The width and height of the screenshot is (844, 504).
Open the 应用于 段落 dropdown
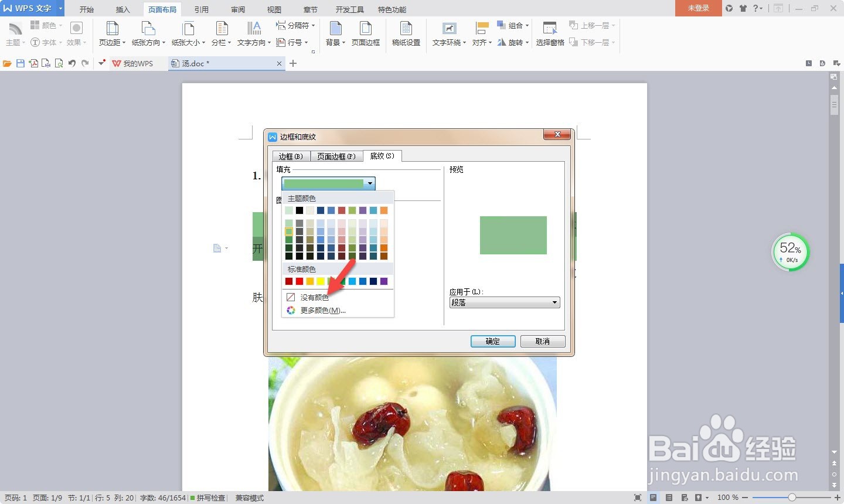tap(505, 302)
